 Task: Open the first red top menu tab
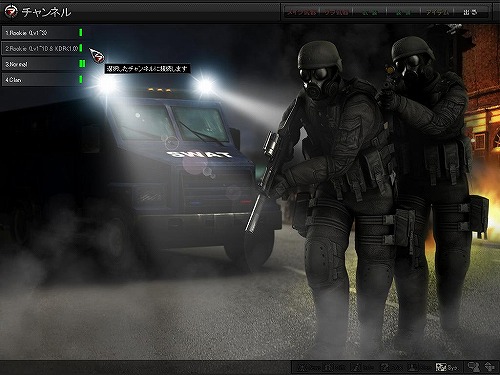302,12
